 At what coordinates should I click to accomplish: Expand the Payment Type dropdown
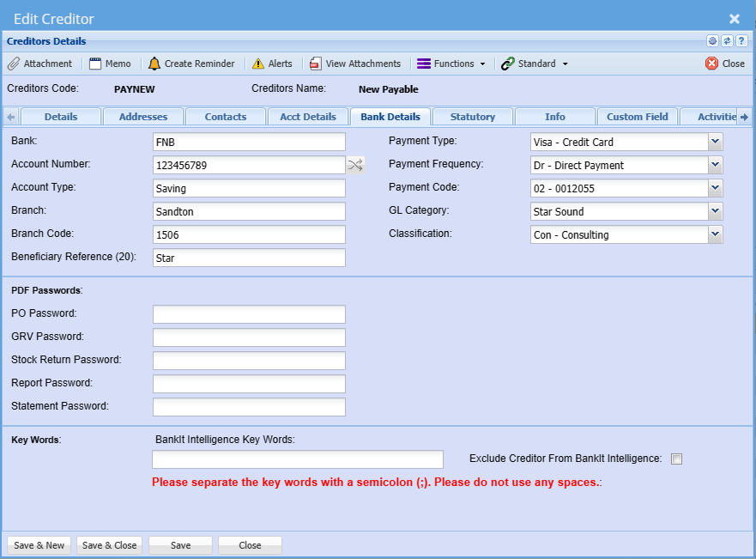[x=715, y=143]
